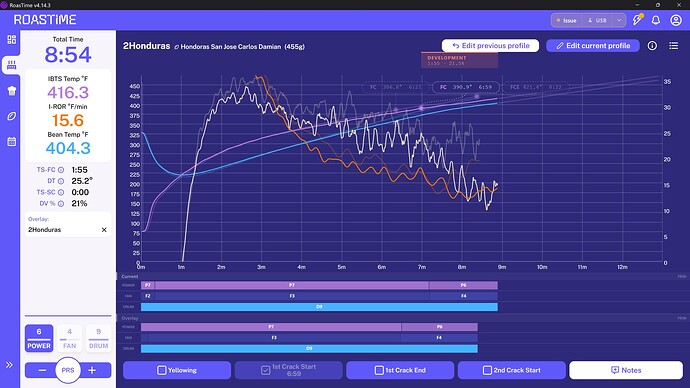This screenshot has height=388, width=690.
Task: Open the roast view icon in sidebar
Action: [x=11, y=66]
